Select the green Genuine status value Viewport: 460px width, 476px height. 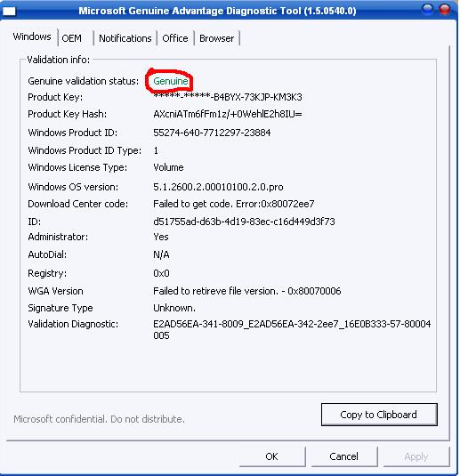point(171,81)
